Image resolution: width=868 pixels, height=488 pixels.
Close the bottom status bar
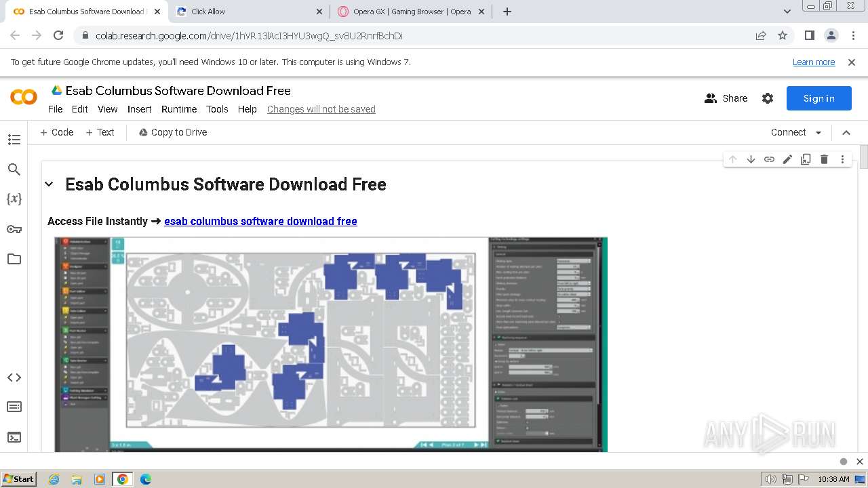pos(860,462)
